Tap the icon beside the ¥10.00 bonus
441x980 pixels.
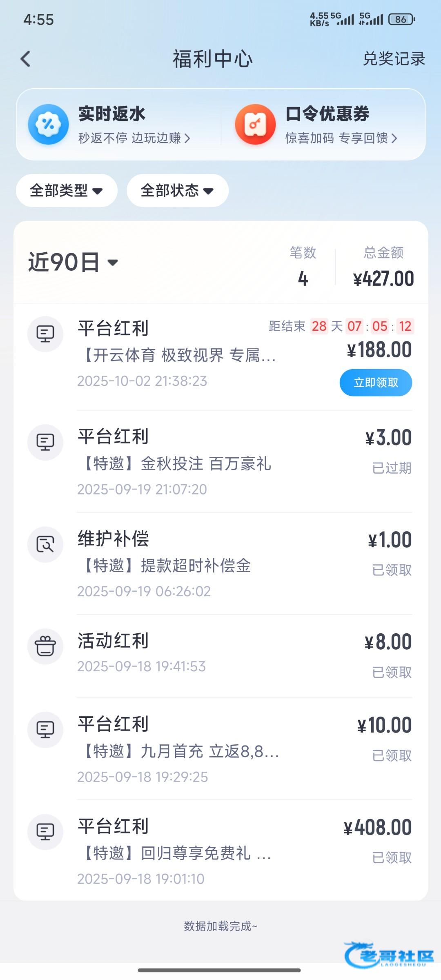pos(45,730)
